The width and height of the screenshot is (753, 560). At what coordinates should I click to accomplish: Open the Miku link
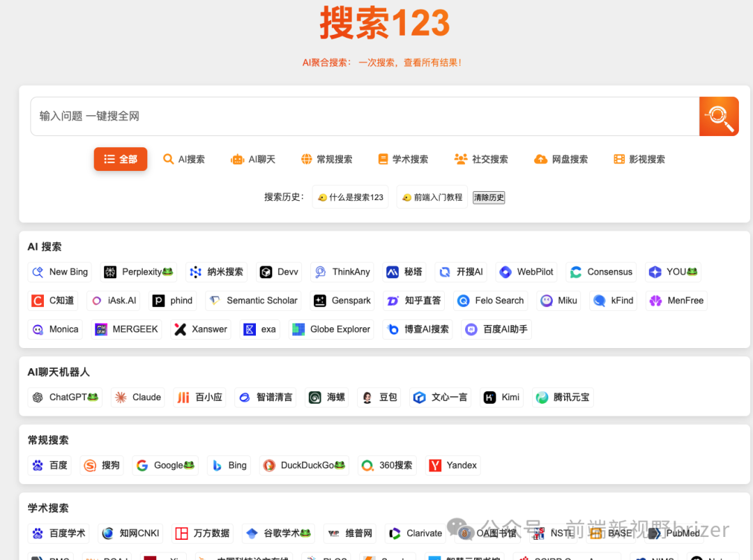(x=558, y=301)
